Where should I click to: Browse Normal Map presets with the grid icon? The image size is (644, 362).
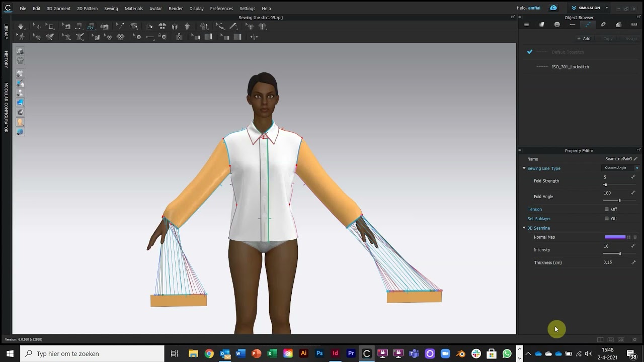tap(628, 237)
